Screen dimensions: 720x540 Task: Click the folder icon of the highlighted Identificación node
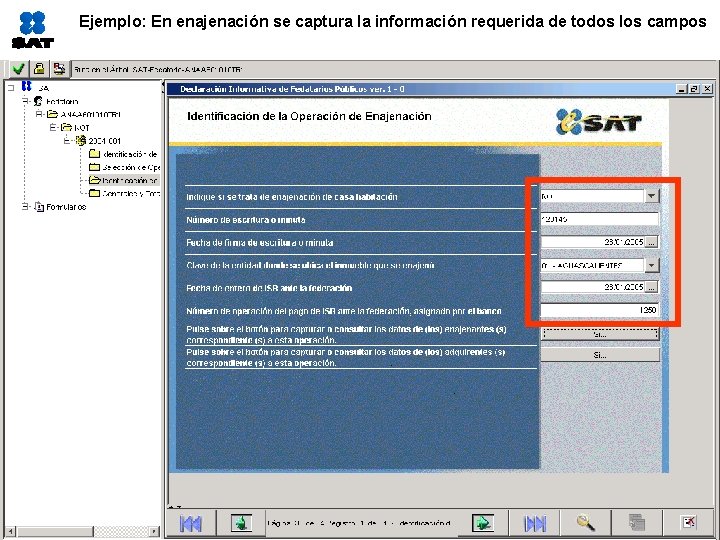pos(95,180)
